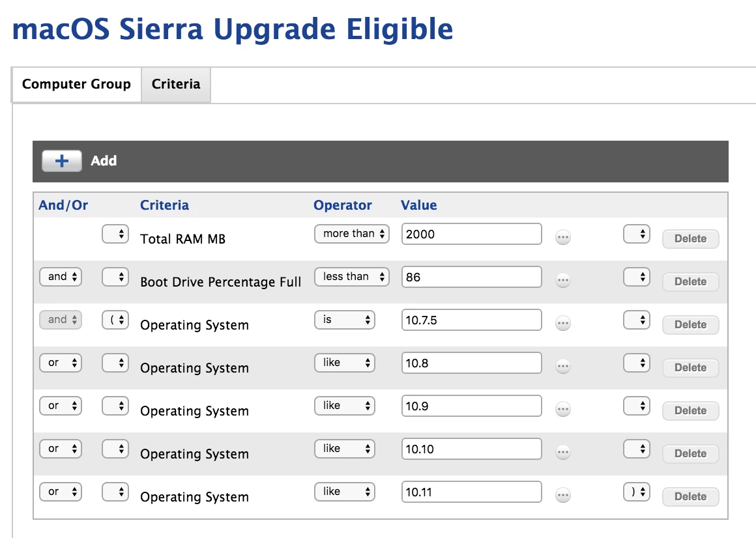Screen dimensions: 756x538
Task: Delete the Operating System 10.11 criterion
Action: (690, 496)
